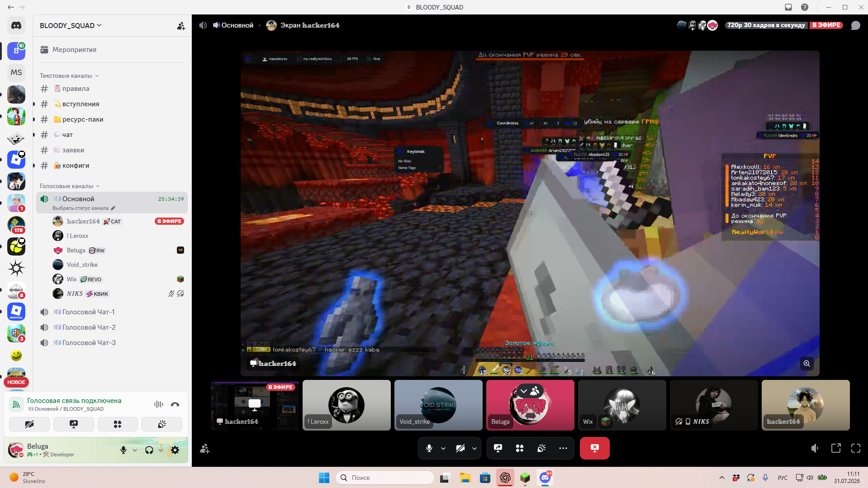This screenshot has width=868, height=488.
Task: Pop out the call window
Action: click(x=836, y=448)
